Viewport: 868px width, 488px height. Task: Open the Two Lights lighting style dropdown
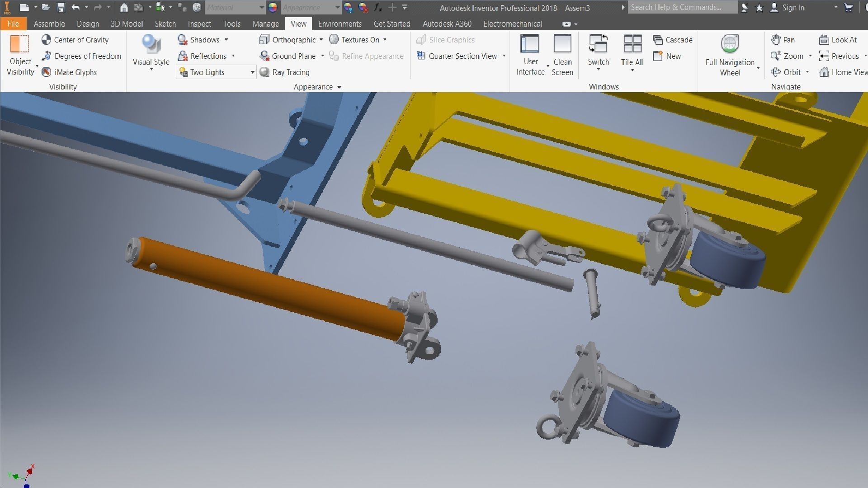[x=217, y=72]
